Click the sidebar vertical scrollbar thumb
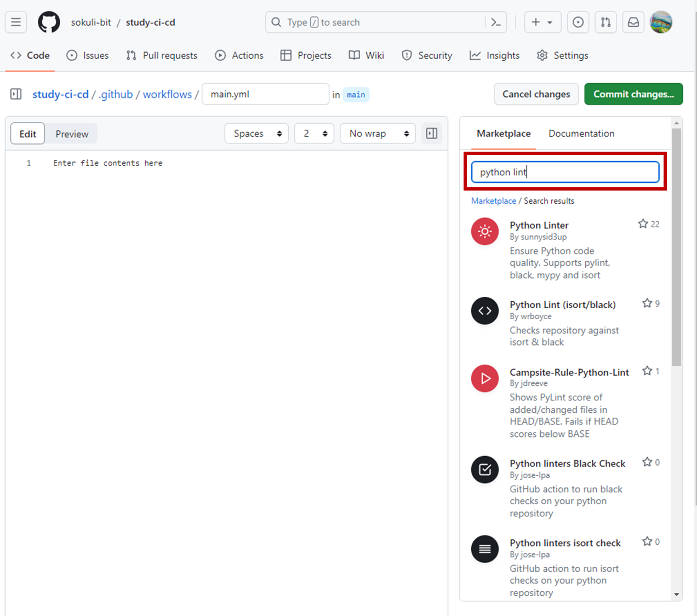 pyautogui.click(x=677, y=246)
